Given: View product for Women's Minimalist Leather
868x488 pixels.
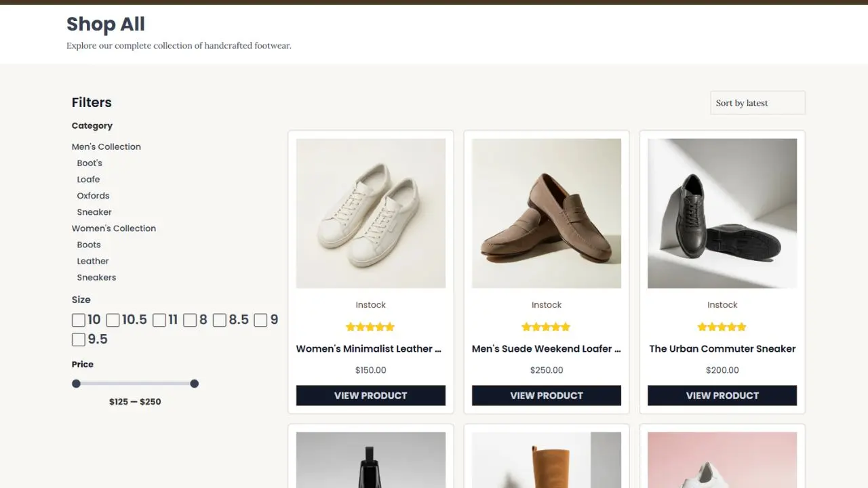Looking at the screenshot, I should click(370, 396).
